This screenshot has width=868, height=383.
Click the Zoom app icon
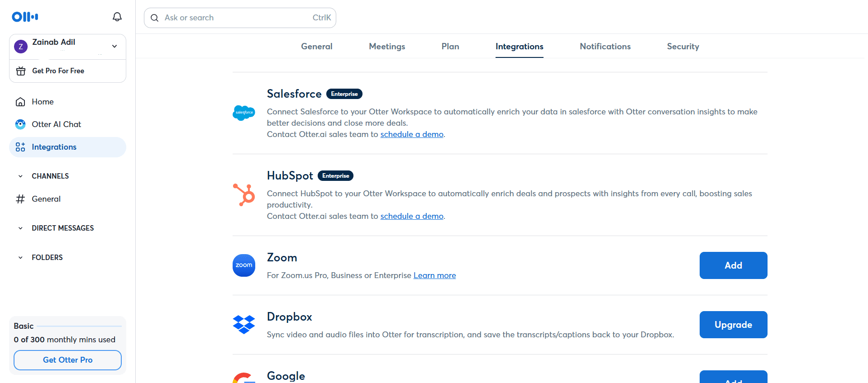coord(244,265)
